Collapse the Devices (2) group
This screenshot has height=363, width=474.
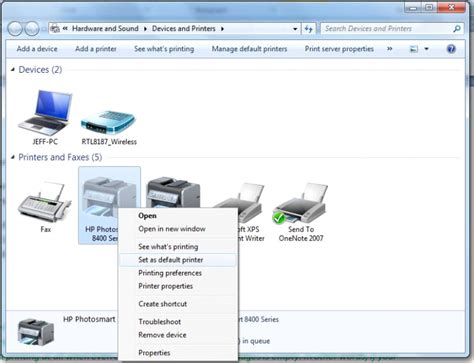click(13, 69)
